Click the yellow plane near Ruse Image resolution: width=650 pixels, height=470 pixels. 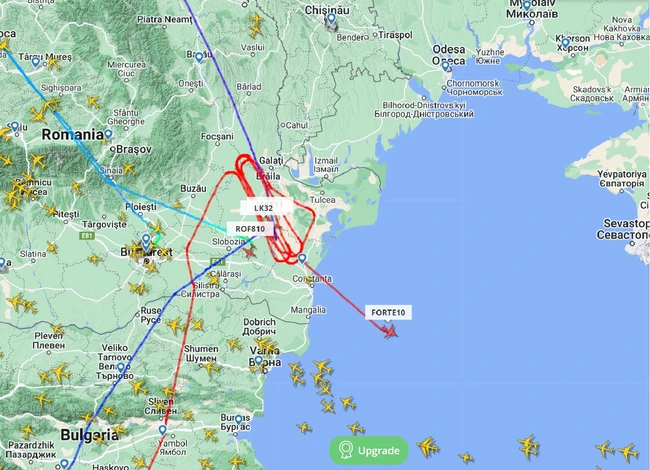175,326
